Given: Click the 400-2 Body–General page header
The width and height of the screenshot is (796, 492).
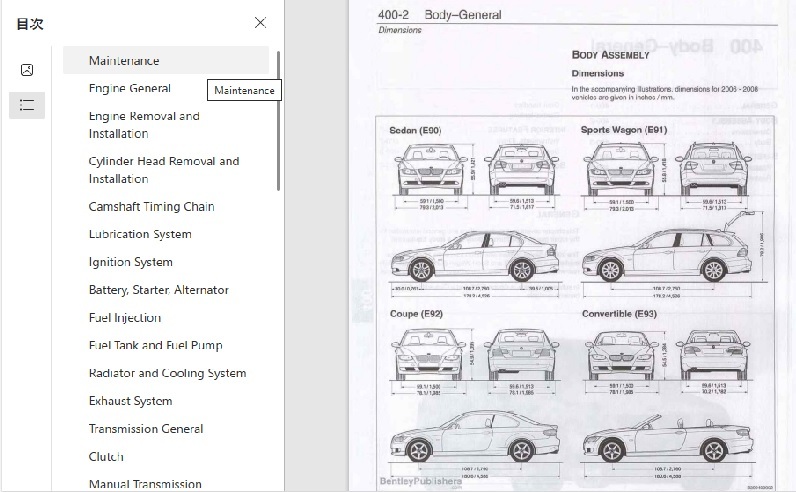Looking at the screenshot, I should pos(439,15).
